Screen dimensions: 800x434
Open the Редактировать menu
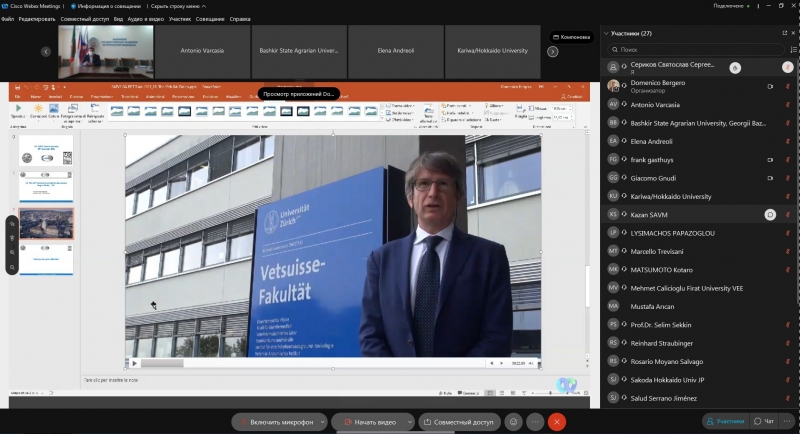pos(37,19)
